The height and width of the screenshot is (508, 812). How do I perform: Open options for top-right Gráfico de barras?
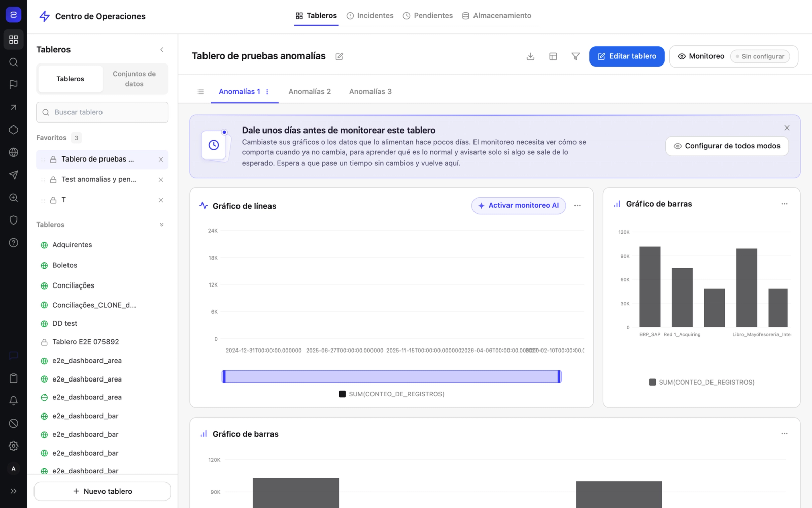[785, 204]
